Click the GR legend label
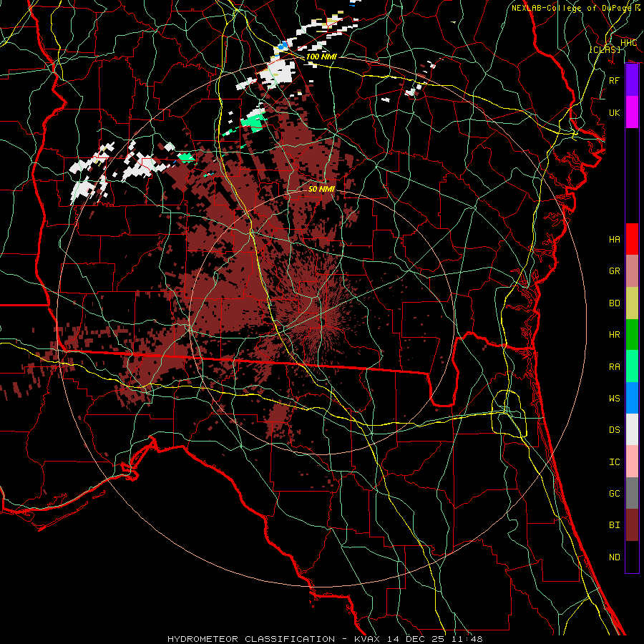 coord(614,270)
